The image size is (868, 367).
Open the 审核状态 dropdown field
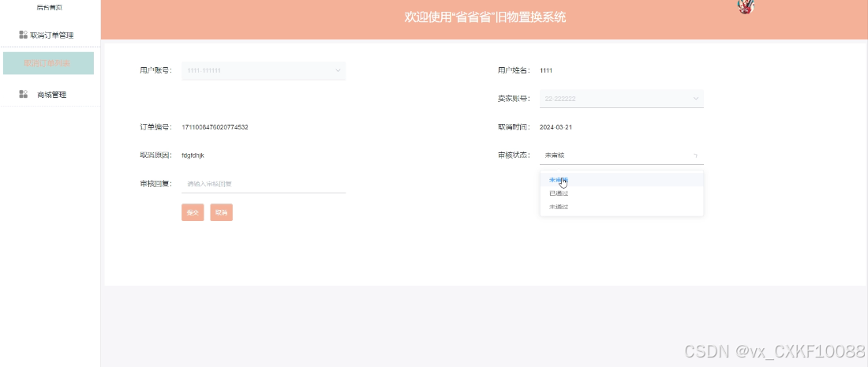pos(622,155)
